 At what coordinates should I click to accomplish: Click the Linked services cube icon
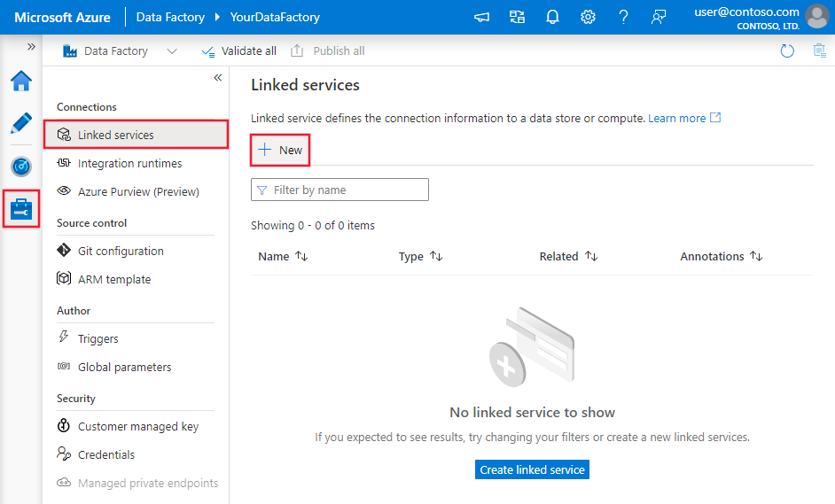click(x=64, y=135)
